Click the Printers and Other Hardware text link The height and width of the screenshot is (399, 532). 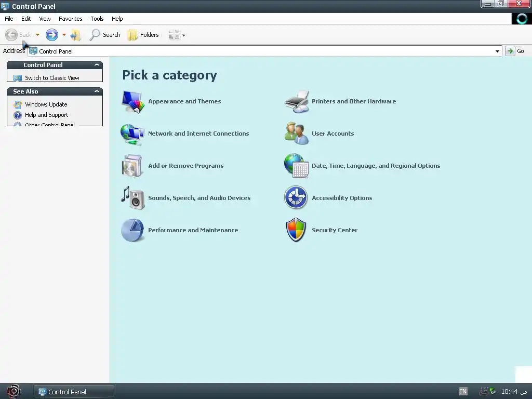[353, 101]
